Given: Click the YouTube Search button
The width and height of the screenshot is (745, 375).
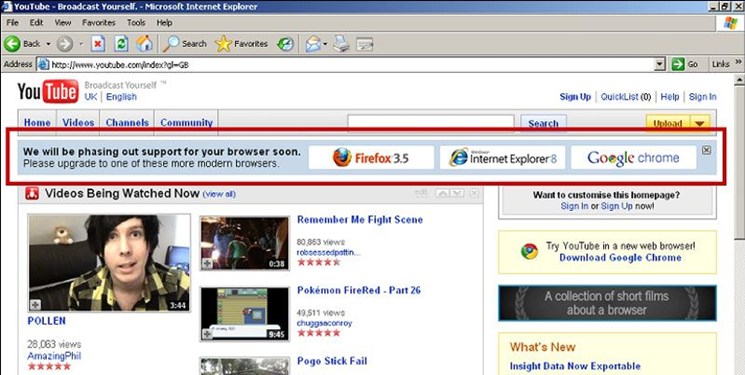Looking at the screenshot, I should coord(543,124).
